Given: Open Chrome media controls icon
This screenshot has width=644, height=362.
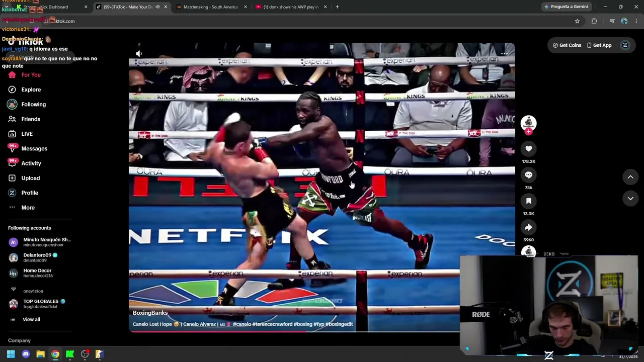Looking at the screenshot, I should (x=612, y=21).
